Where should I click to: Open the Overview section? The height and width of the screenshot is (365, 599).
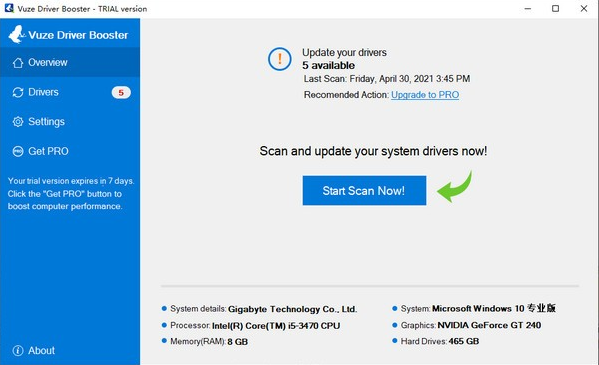(70, 62)
